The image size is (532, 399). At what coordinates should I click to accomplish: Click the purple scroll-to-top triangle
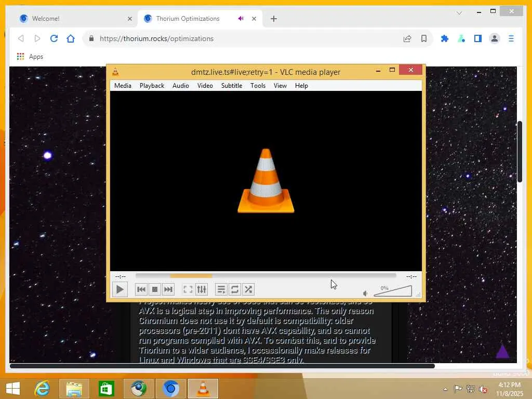(502, 352)
